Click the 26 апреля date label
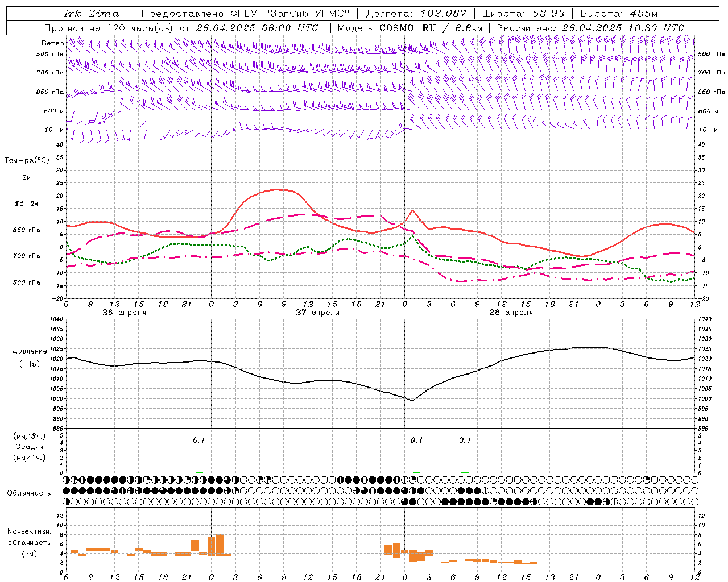This screenshot has width=728, height=582. coord(124,313)
